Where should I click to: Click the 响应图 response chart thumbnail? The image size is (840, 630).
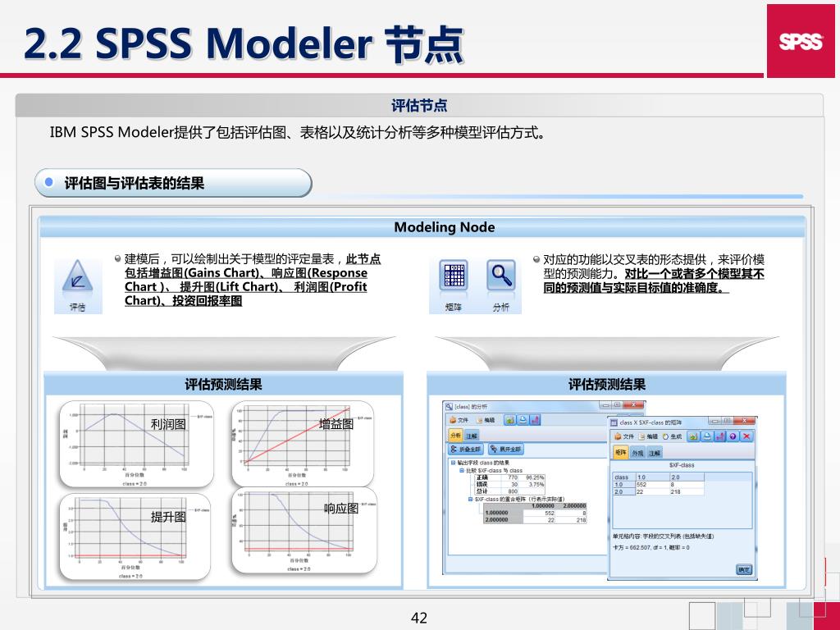coord(304,531)
